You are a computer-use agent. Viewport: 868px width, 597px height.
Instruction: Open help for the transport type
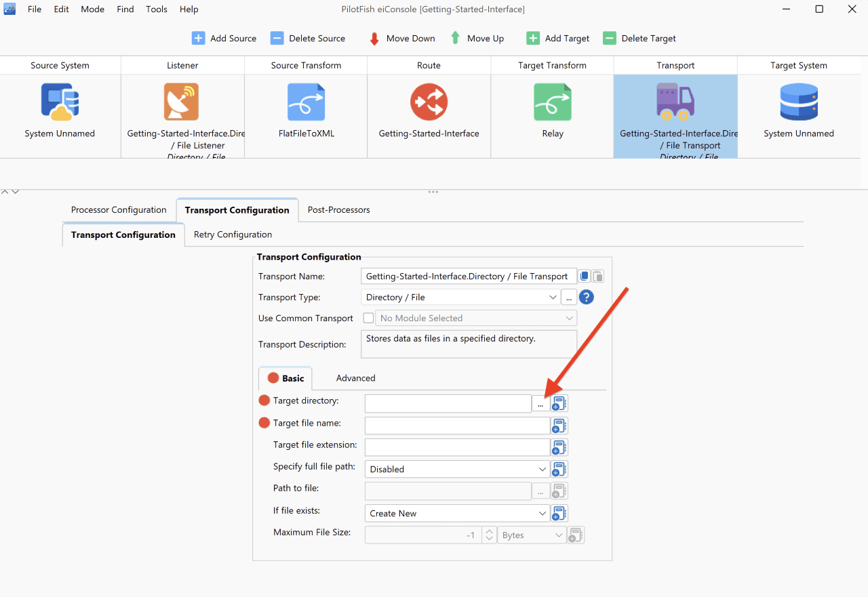pos(586,297)
